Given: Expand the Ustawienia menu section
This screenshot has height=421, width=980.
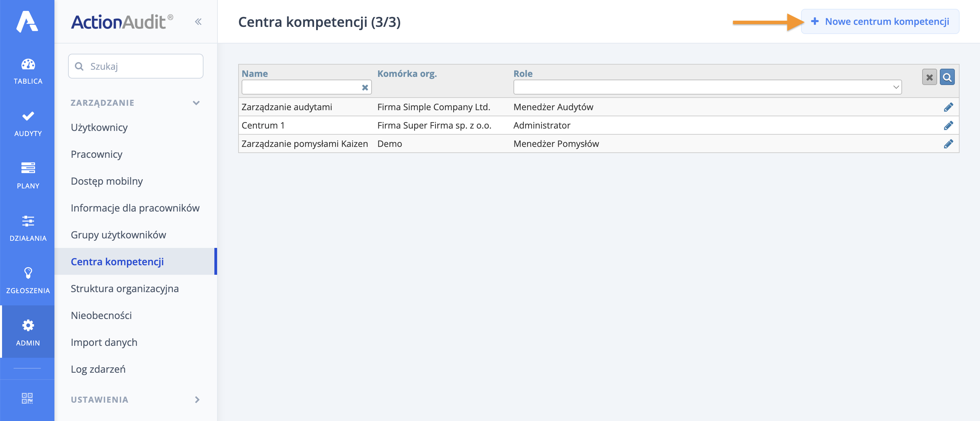Looking at the screenshot, I should point(197,400).
